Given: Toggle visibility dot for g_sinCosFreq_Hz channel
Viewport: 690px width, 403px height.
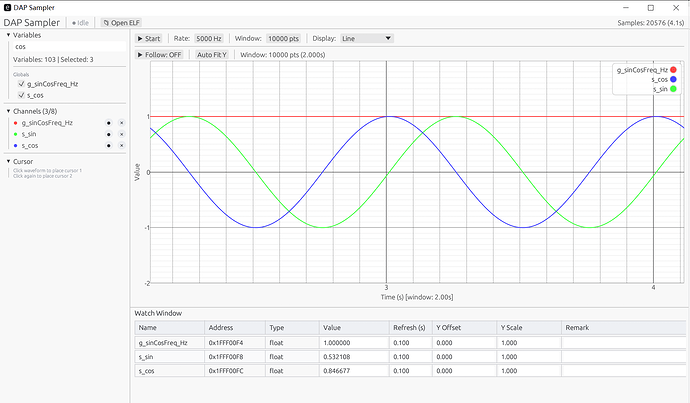Looking at the screenshot, I should coord(109,123).
